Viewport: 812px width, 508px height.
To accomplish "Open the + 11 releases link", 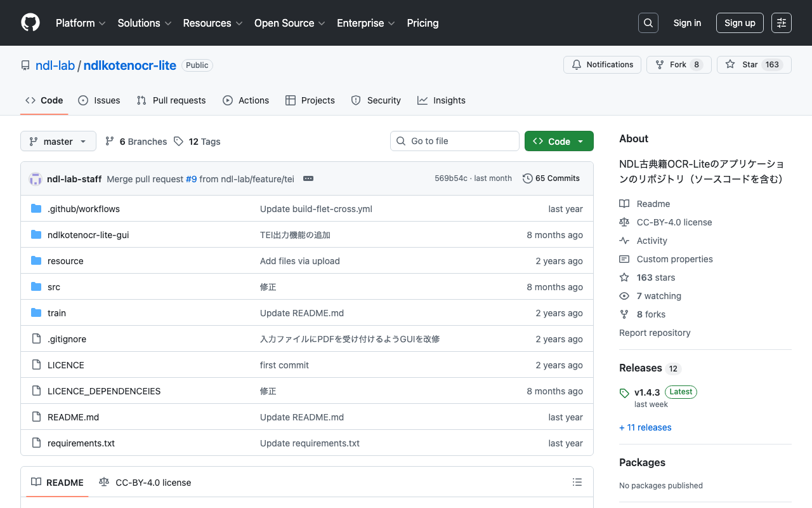I will click(645, 427).
